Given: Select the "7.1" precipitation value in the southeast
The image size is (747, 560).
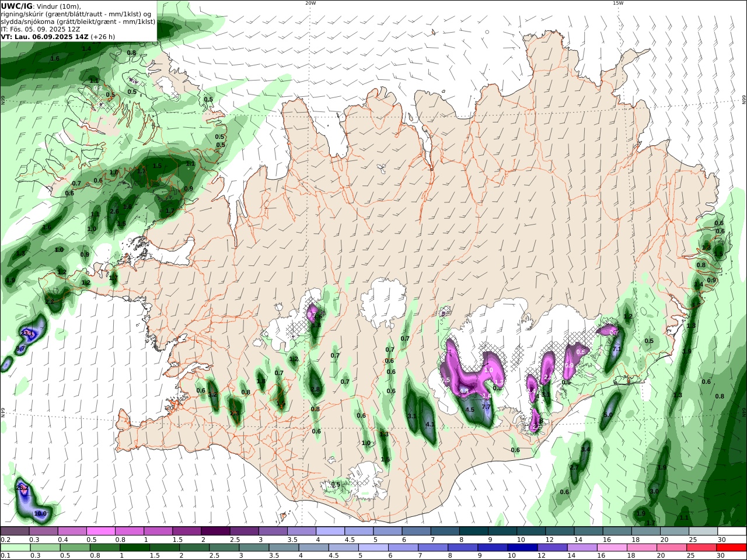Looking at the screenshot, I should click(616, 349).
